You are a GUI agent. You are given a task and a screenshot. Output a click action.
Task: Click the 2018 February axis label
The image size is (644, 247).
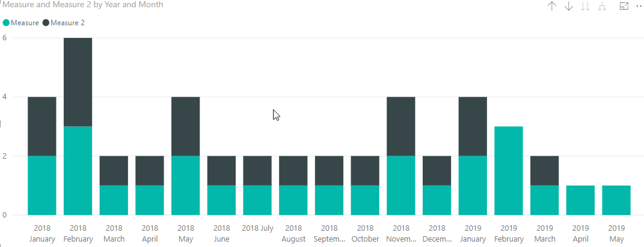point(78,233)
